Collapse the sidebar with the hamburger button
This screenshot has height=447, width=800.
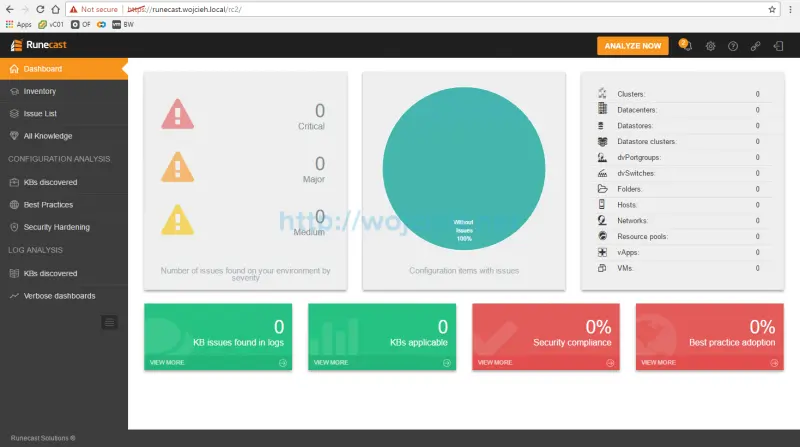(x=109, y=322)
